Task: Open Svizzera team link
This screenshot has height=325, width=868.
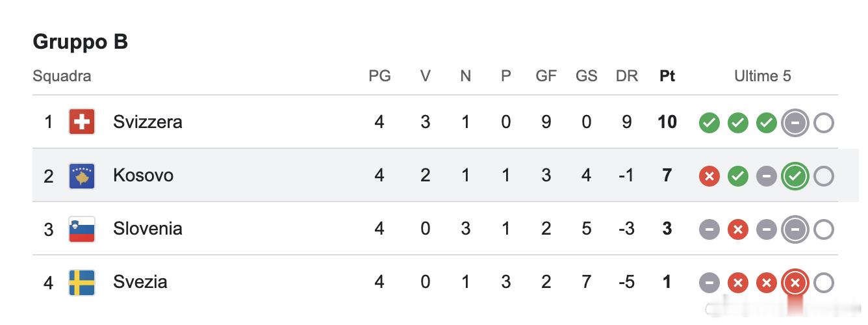Action: 147,122
